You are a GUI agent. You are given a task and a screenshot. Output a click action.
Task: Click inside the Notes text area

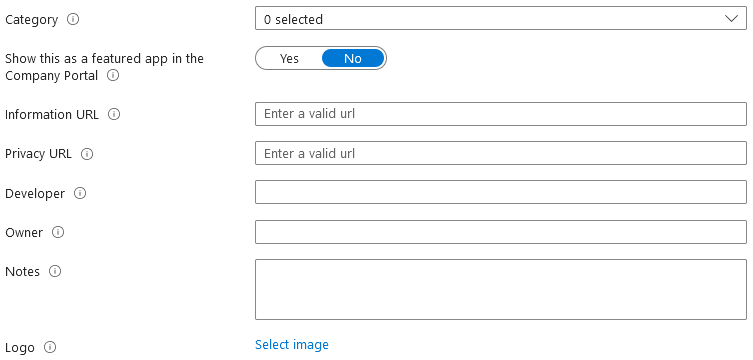501,289
